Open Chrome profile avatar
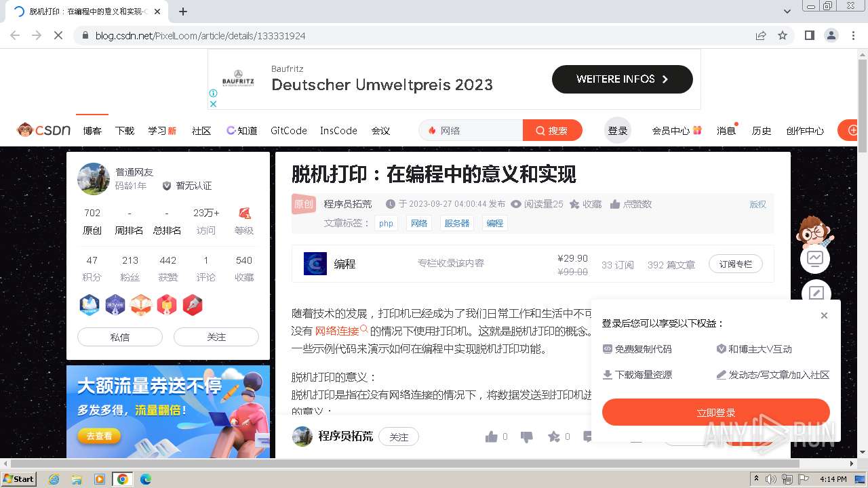The image size is (868, 488). [831, 35]
